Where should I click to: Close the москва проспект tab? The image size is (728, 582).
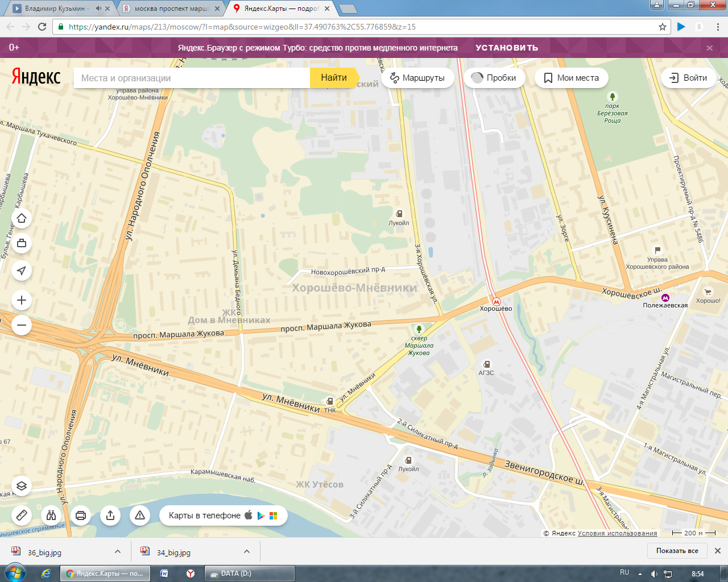[x=217, y=9]
